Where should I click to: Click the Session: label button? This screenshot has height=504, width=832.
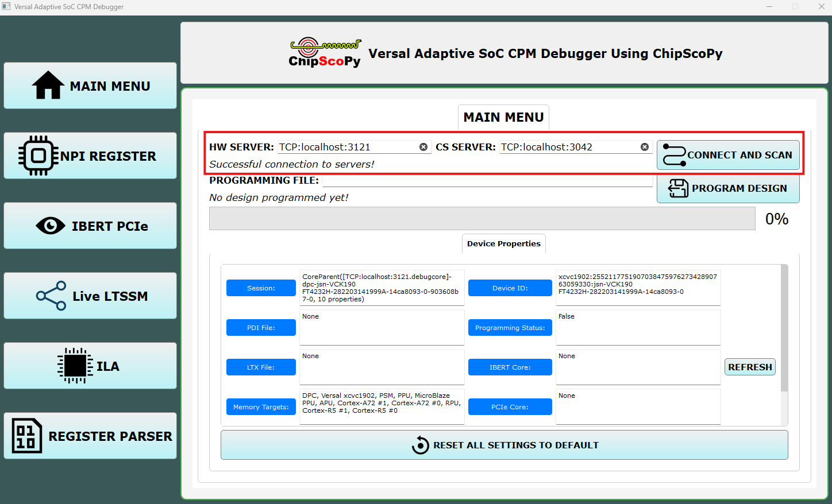coord(261,288)
